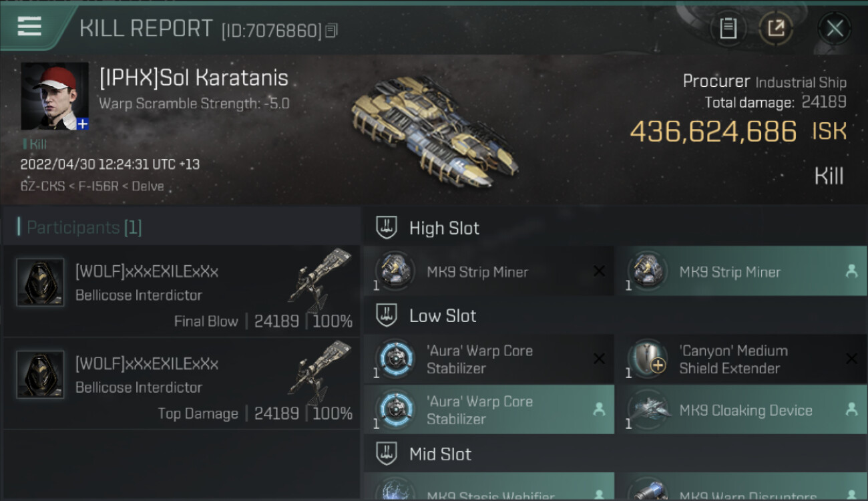Click the dropped MK9 Strip Miner module
The image size is (868, 501).
741,271
